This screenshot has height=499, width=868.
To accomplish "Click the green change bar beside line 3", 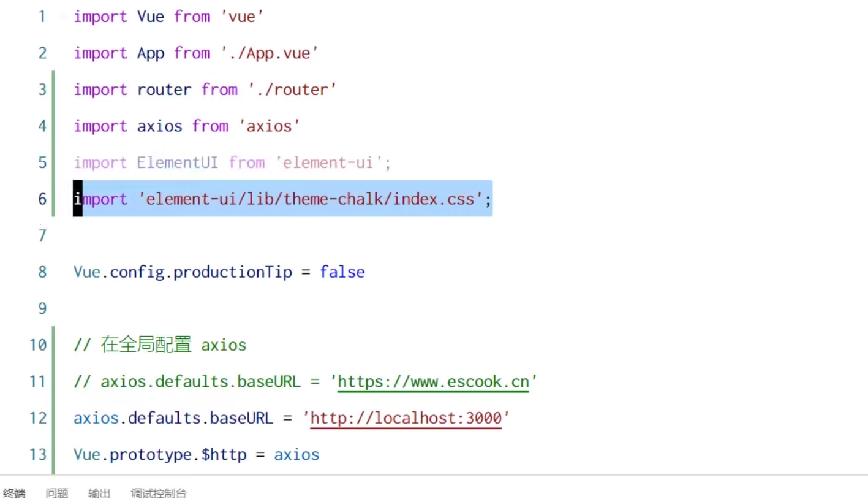I will click(54, 89).
